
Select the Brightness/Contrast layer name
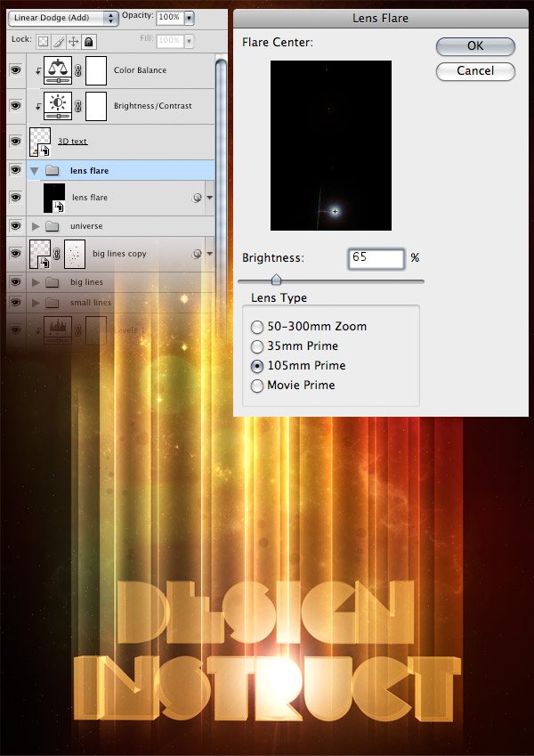pyautogui.click(x=153, y=106)
